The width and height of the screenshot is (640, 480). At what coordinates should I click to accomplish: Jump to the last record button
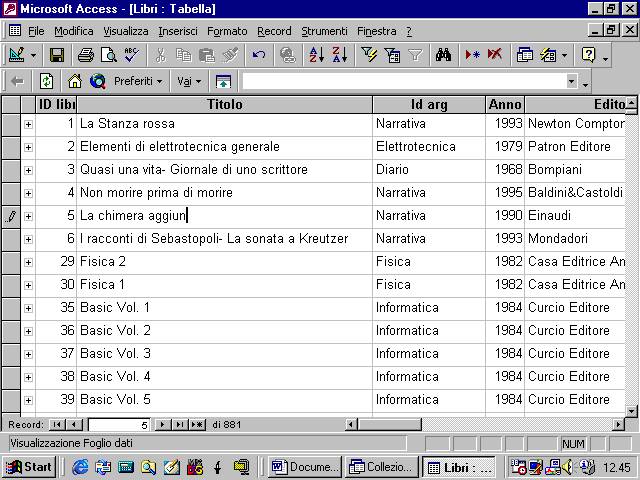click(x=179, y=424)
